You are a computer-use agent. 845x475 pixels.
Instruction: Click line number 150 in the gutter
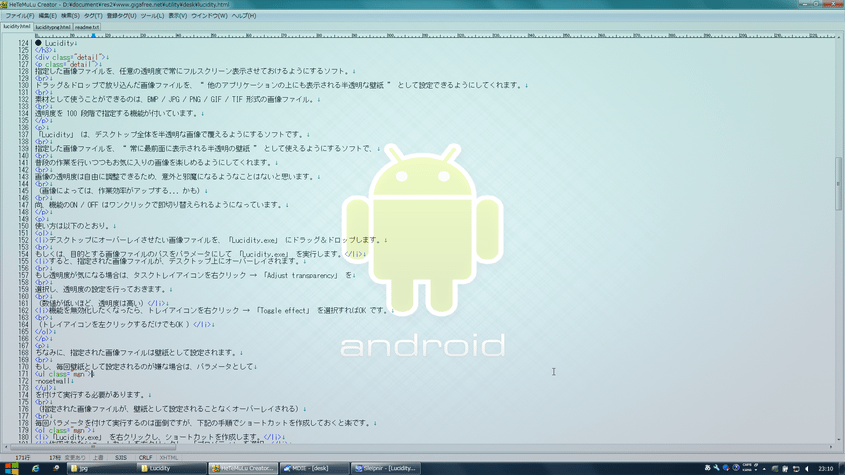click(x=23, y=226)
